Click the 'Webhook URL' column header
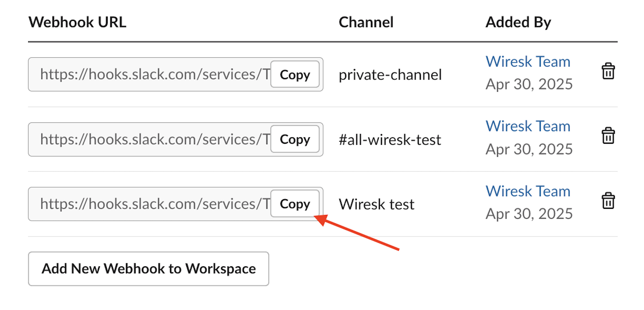The height and width of the screenshot is (310, 644). pos(77,22)
